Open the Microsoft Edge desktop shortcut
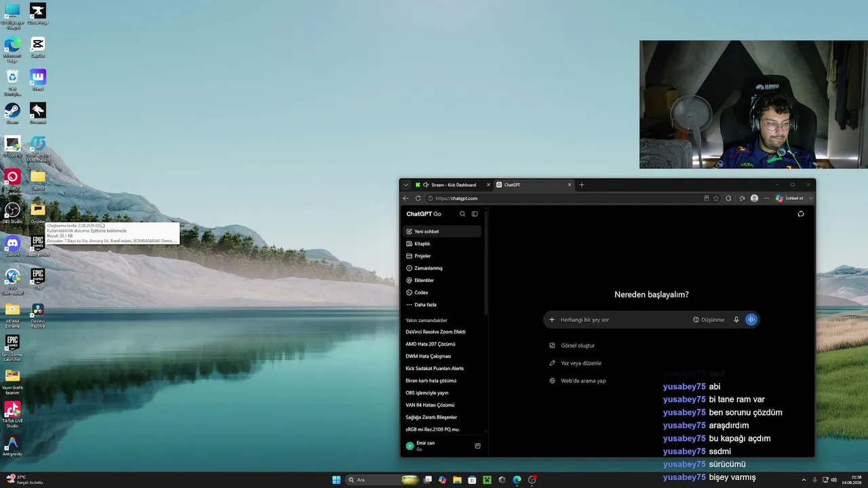868x488 pixels. (12, 49)
